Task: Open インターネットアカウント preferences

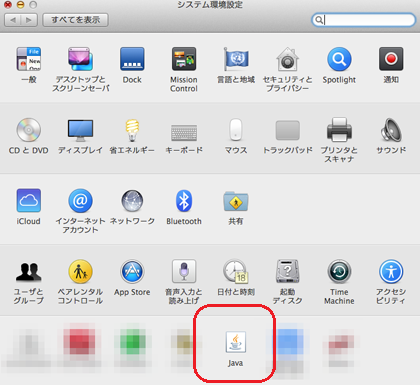Action: click(x=80, y=200)
